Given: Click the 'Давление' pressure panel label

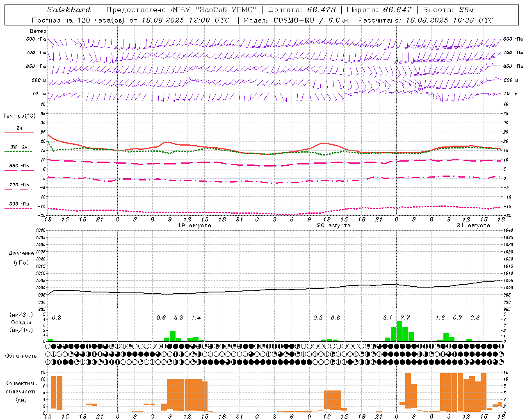Looking at the screenshot, I should coord(21,253).
